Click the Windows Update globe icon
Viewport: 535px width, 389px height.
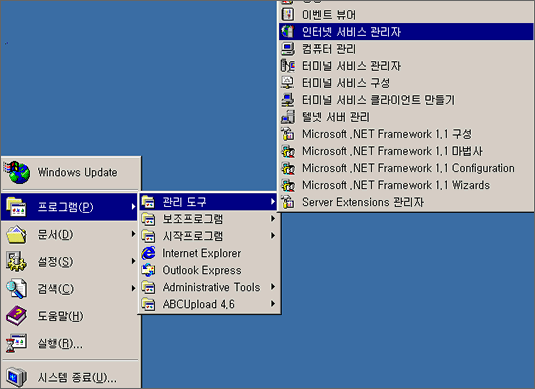tap(17, 172)
